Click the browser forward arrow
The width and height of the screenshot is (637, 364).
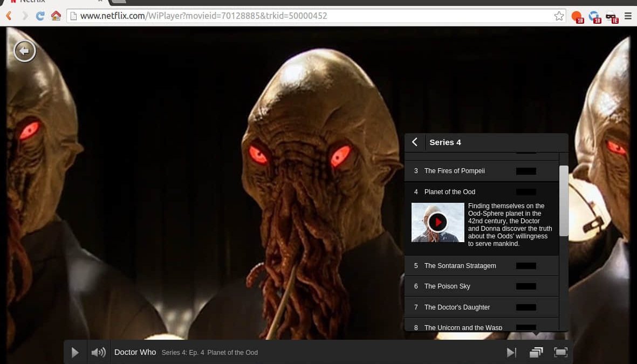[25, 16]
